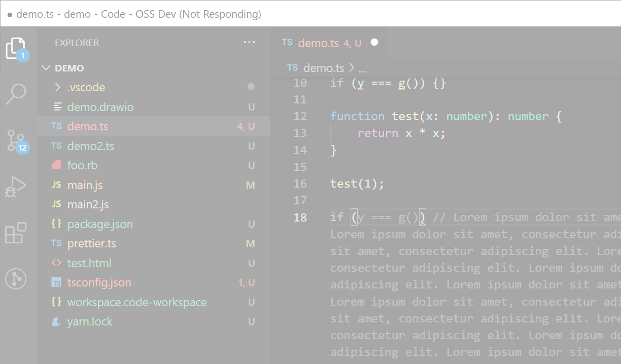Open the Run and Debug view
621x364 pixels.
click(x=16, y=186)
